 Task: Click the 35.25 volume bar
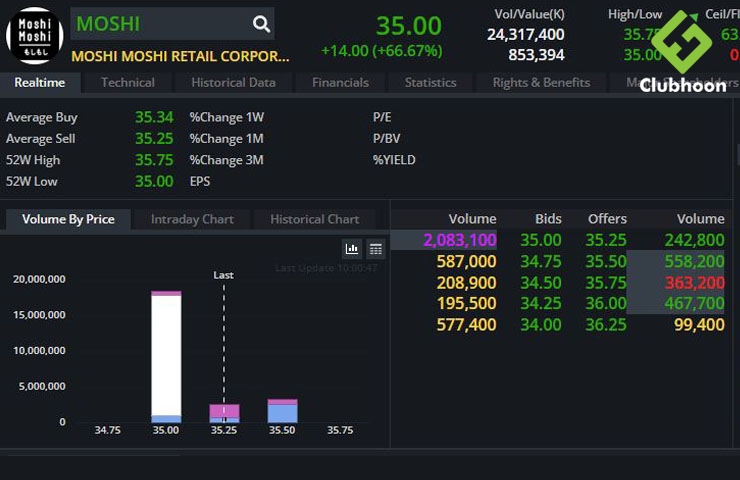pos(224,413)
